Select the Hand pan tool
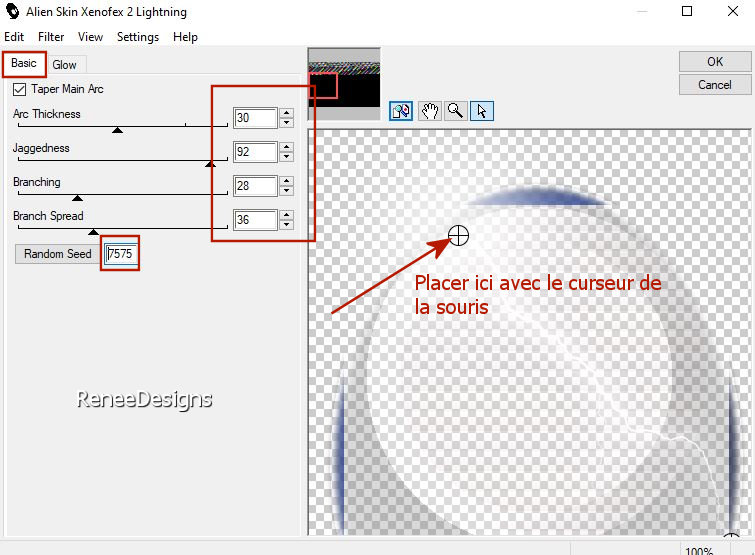Viewport: 755px width, 555px height. click(x=430, y=111)
